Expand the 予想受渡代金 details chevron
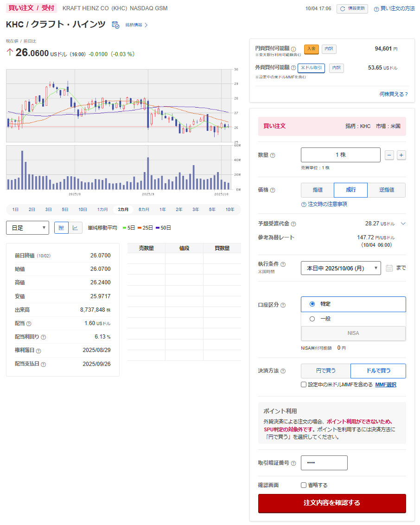 pos(403,224)
